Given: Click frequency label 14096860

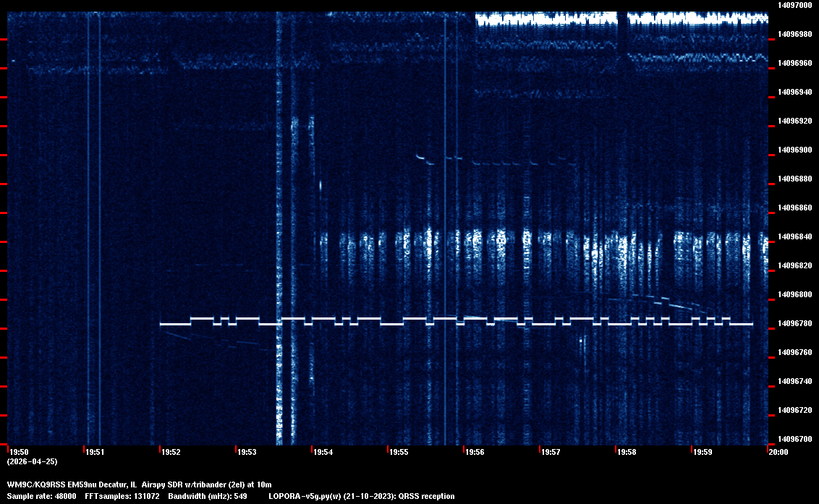Looking at the screenshot, I should coord(795,208).
